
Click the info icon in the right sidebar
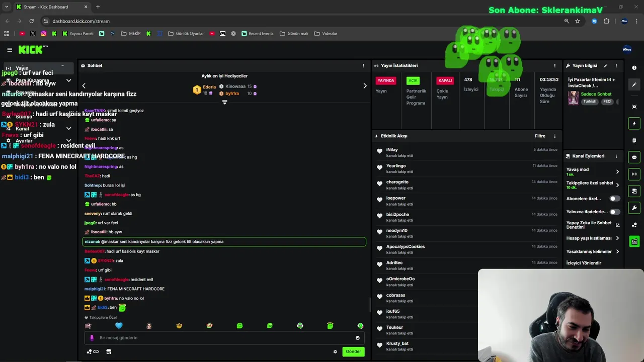[x=634, y=67]
